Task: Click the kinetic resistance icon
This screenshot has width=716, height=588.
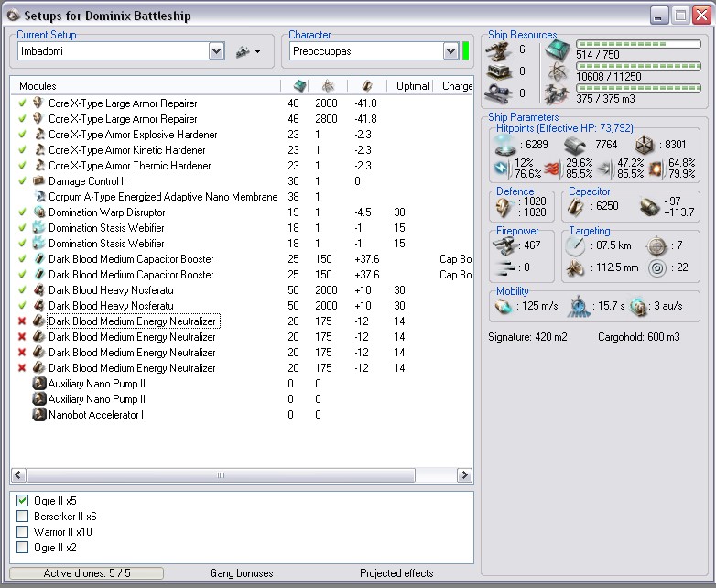Action: pyautogui.click(x=605, y=169)
